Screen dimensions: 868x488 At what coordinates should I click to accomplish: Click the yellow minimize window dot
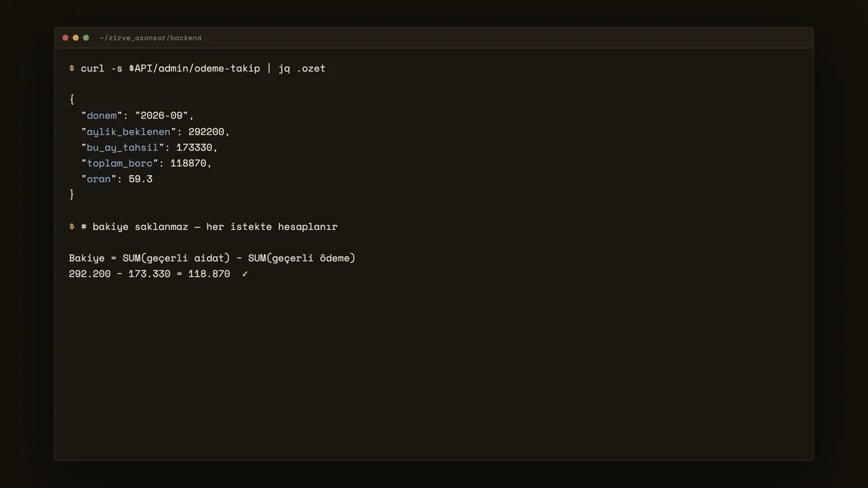point(75,38)
